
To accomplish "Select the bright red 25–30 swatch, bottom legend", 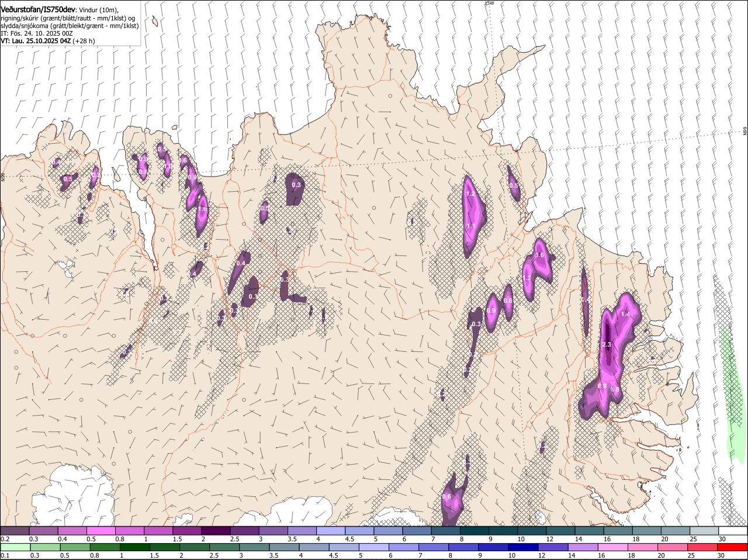I will (703, 547).
